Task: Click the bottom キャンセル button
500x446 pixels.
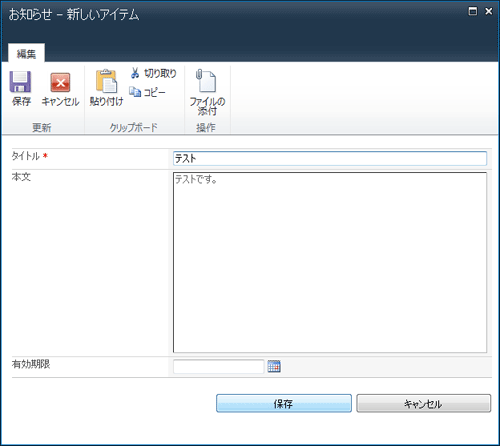Action: tap(423, 403)
